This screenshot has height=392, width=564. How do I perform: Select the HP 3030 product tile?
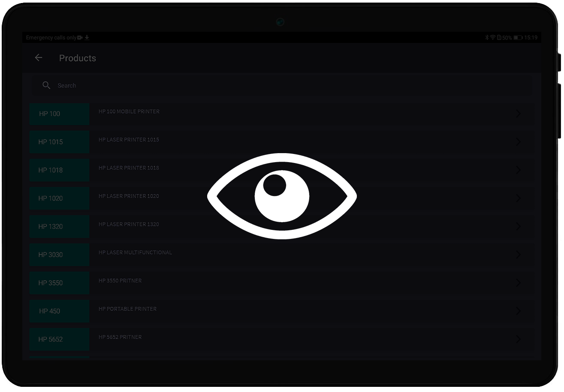point(59,255)
